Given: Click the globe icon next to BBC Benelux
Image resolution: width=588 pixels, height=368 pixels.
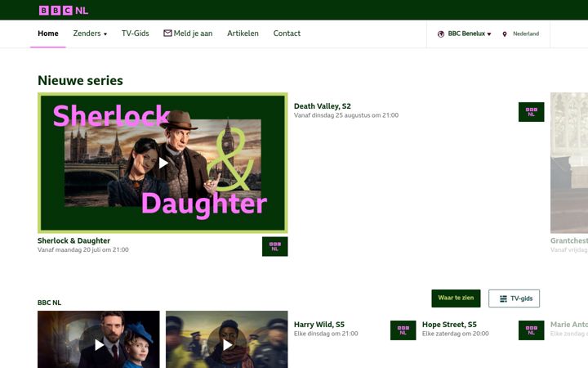Looking at the screenshot, I should pos(441,34).
